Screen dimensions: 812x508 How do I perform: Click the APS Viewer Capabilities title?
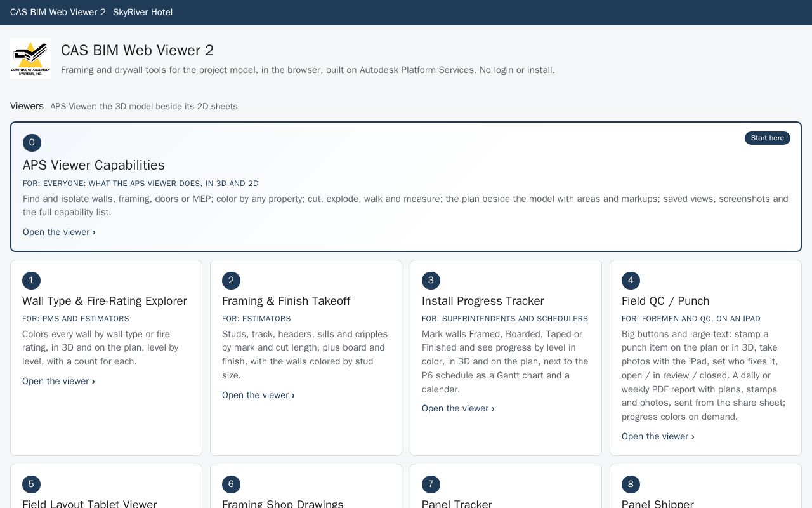(x=94, y=165)
